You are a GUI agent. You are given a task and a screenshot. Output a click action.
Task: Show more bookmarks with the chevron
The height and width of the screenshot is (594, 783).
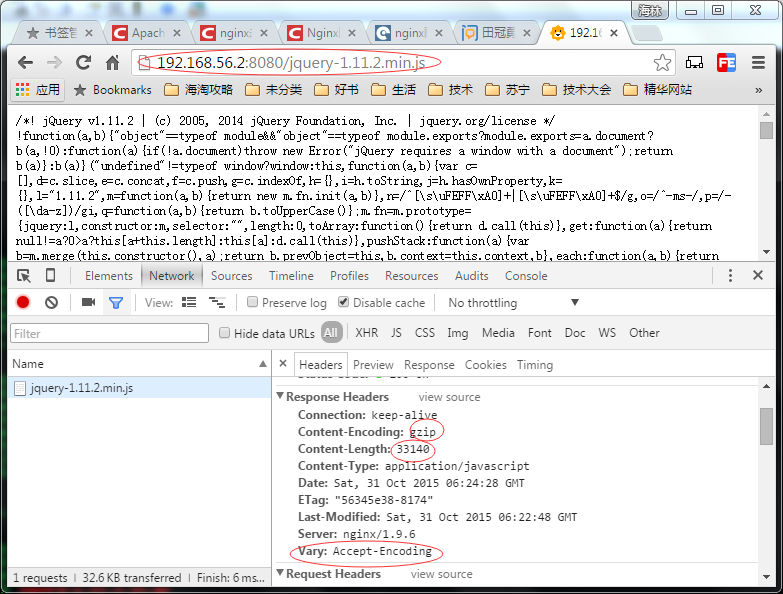coord(759,90)
